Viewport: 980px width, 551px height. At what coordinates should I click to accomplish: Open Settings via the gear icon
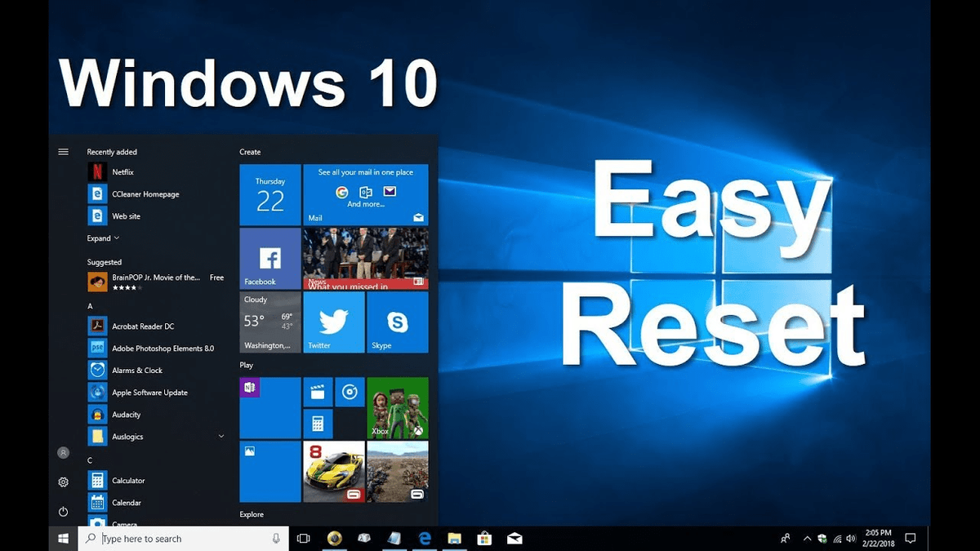coord(63,482)
